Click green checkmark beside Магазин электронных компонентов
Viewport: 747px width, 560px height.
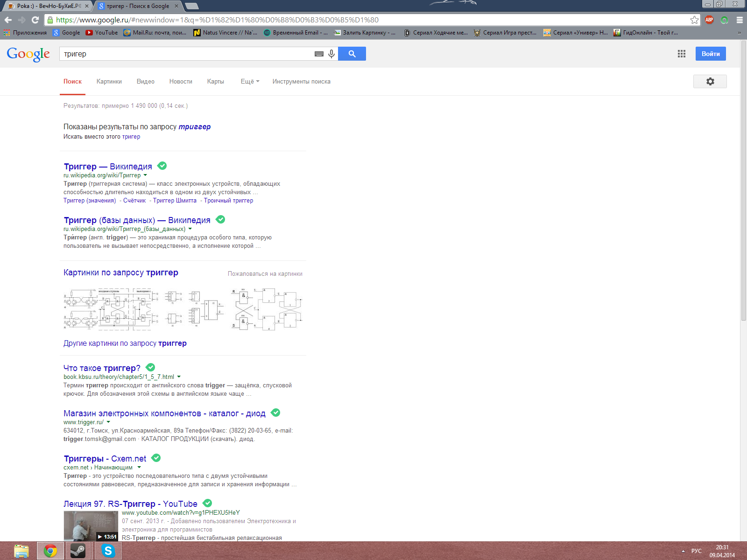click(275, 413)
